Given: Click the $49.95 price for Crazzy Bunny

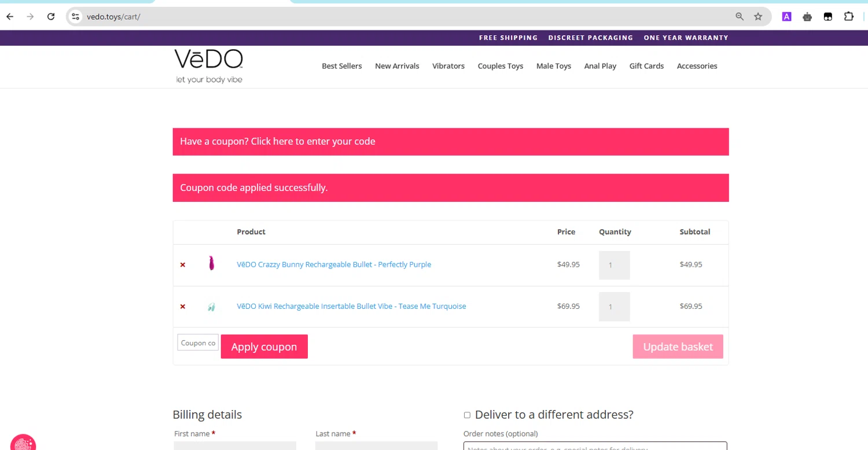Looking at the screenshot, I should [568, 264].
